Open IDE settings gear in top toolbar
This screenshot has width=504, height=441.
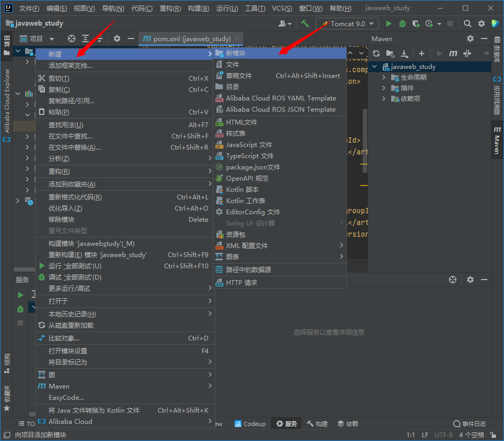pos(481,24)
